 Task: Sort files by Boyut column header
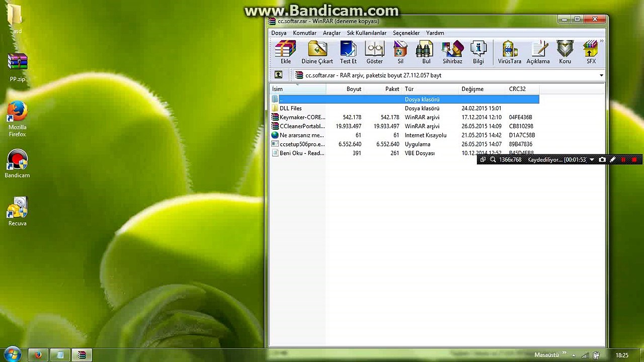point(345,89)
